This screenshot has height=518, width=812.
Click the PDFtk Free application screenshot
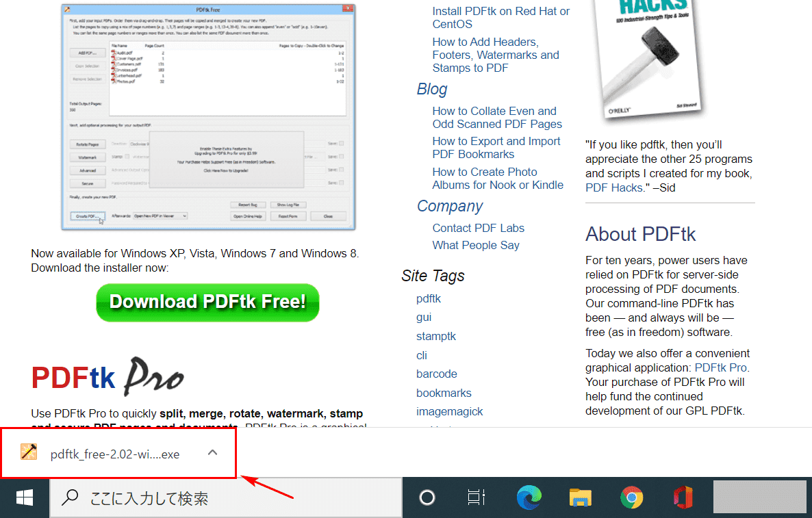208,117
